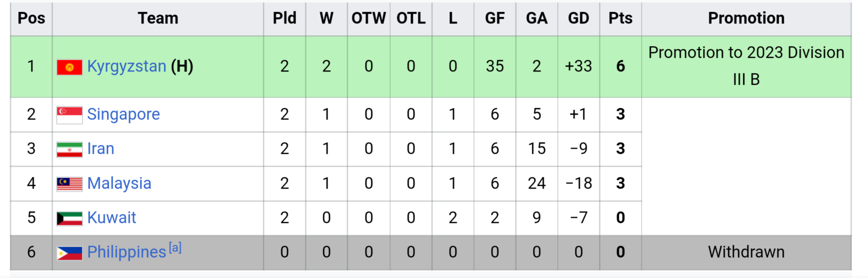Image resolution: width=868 pixels, height=278 pixels.
Task: Click the Malaysia flag icon
Action: [x=69, y=184]
